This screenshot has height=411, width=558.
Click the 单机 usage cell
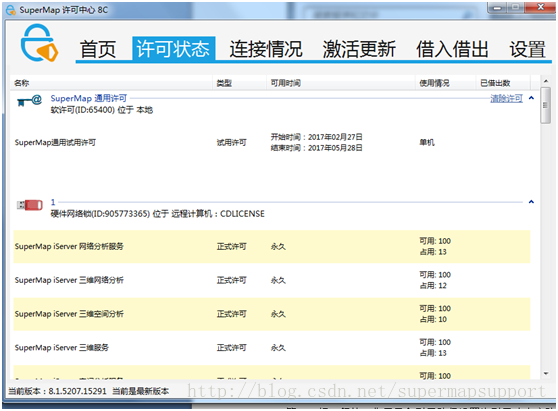coord(427,143)
